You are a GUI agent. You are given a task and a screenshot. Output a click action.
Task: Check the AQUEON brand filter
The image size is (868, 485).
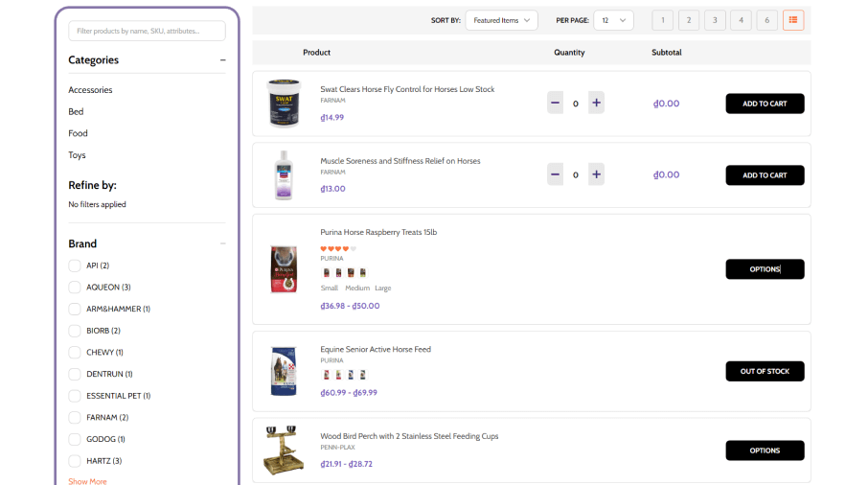click(x=75, y=288)
